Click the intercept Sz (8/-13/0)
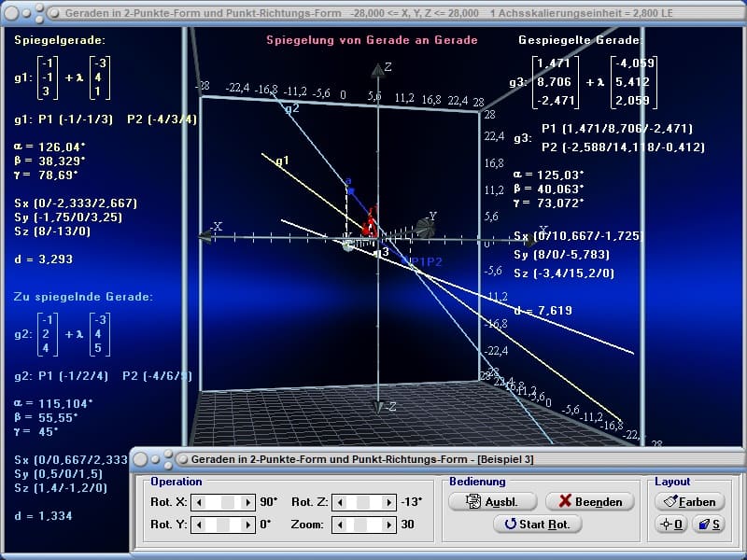This screenshot has height=560, width=747. click(52, 231)
